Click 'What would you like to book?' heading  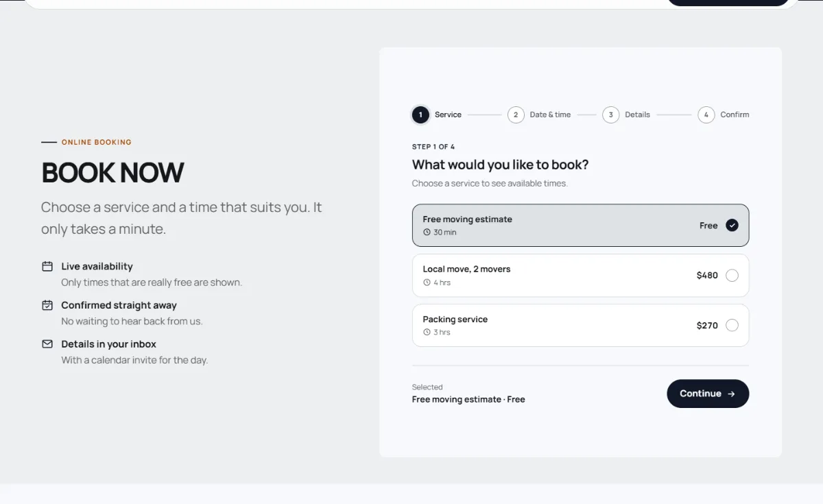click(x=500, y=165)
